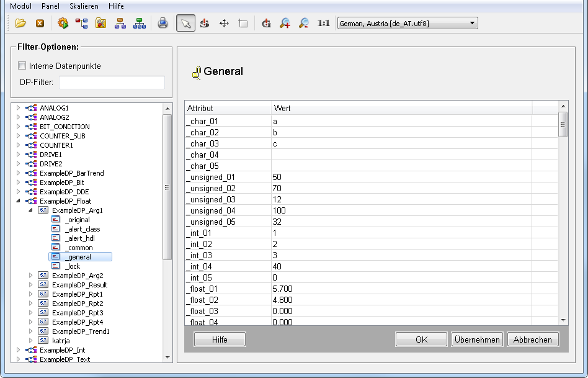Click into the DP-Filter text field
This screenshot has width=588, height=378.
pos(112,83)
